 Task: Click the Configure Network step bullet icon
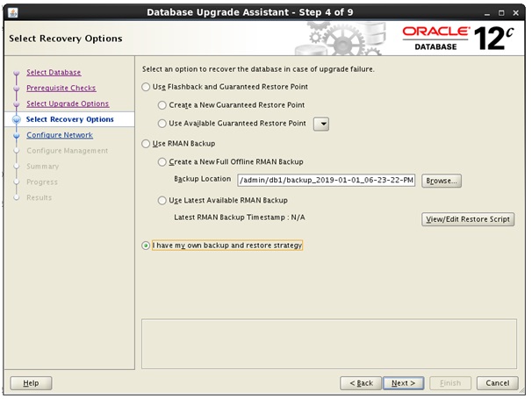click(16, 135)
